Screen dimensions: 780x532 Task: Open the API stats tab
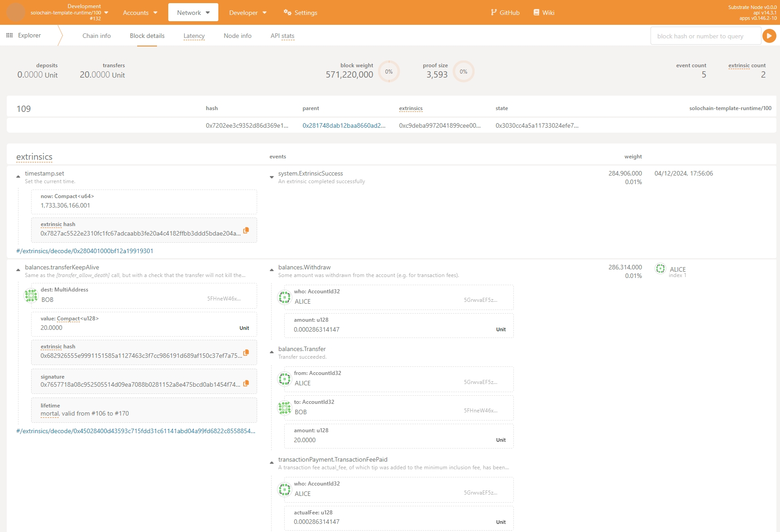[282, 36]
